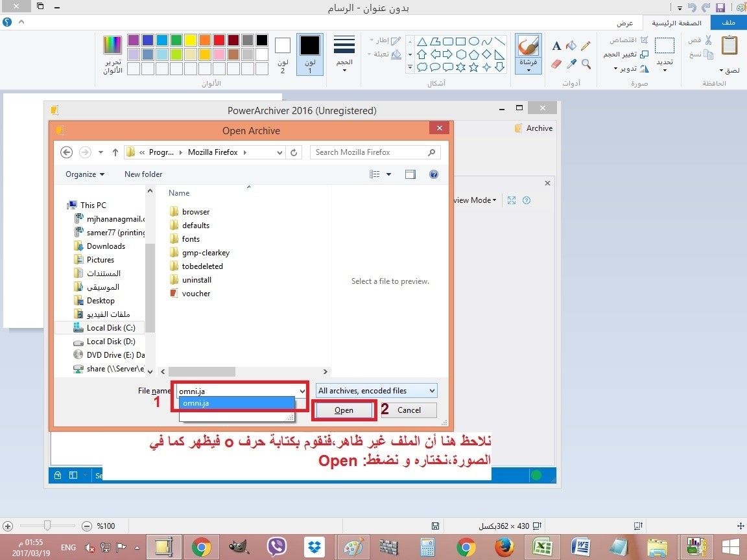Open Firefox from the taskbar

[504, 546]
